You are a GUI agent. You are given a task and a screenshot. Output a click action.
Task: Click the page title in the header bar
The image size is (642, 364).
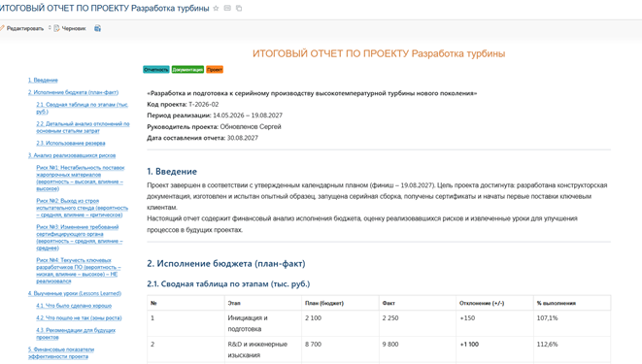[x=104, y=8]
